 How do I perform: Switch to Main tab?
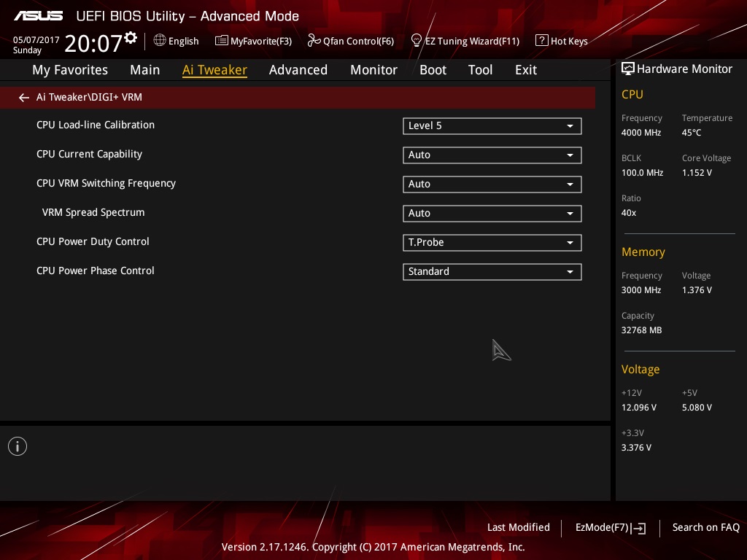145,70
